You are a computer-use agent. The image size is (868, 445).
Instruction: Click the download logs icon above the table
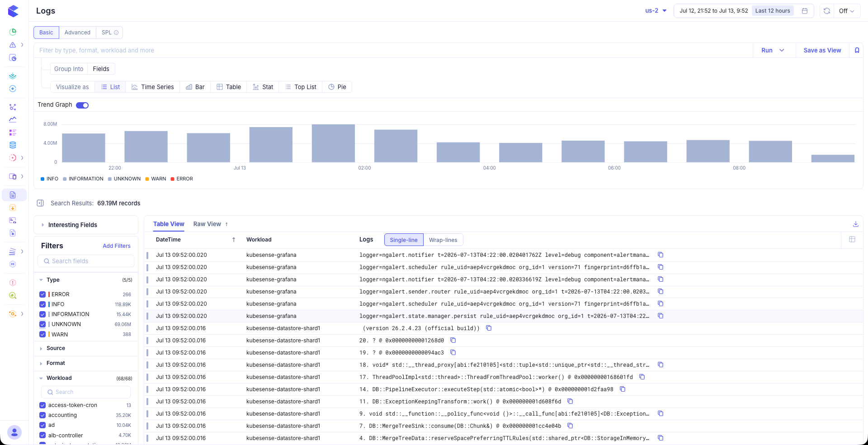856,224
